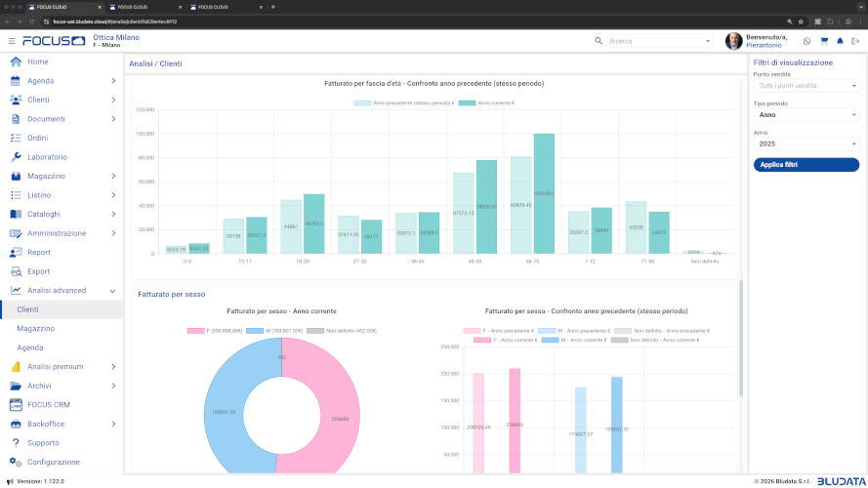Click the Pierantonio user name link
The height and width of the screenshot is (488, 868).
pos(765,45)
